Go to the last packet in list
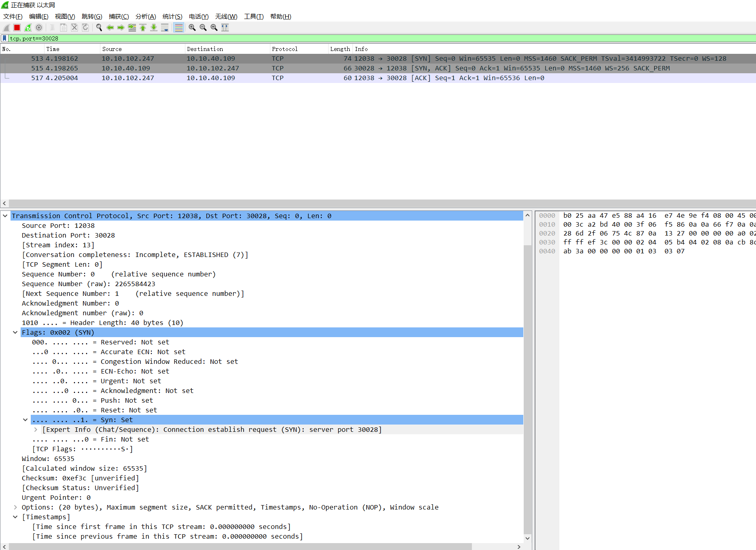 154,28
